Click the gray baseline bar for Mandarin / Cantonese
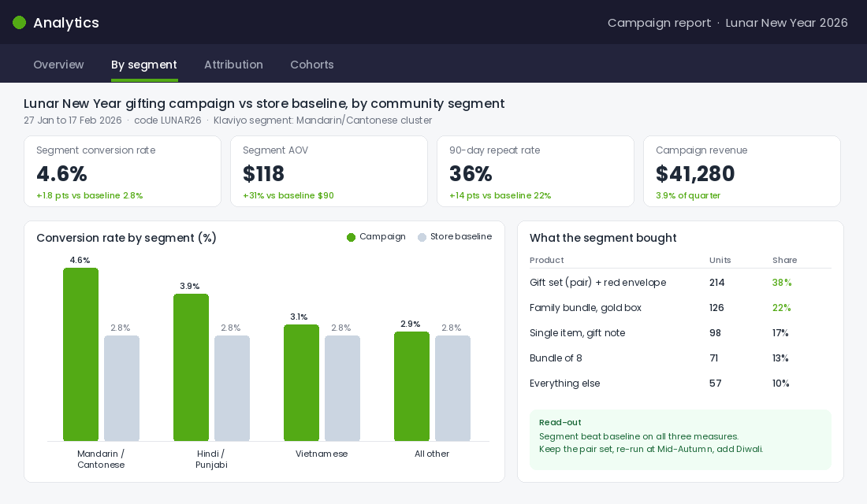Image resolution: width=867 pixels, height=504 pixels. point(121,388)
